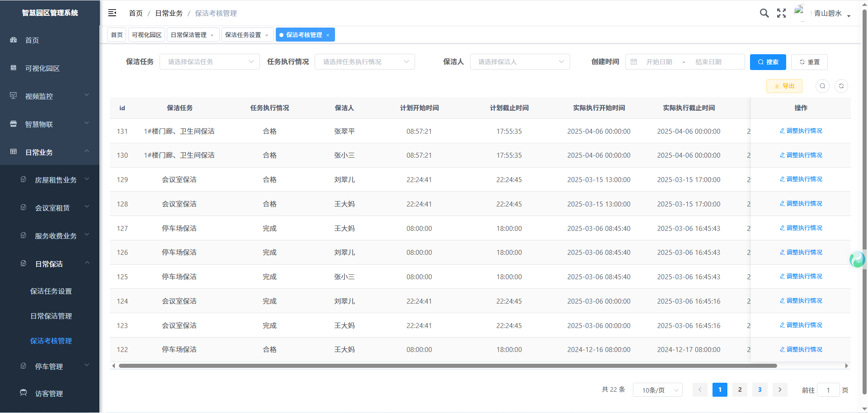Close the 日常保洁管理 tab
The image size is (868, 413).
(212, 35)
